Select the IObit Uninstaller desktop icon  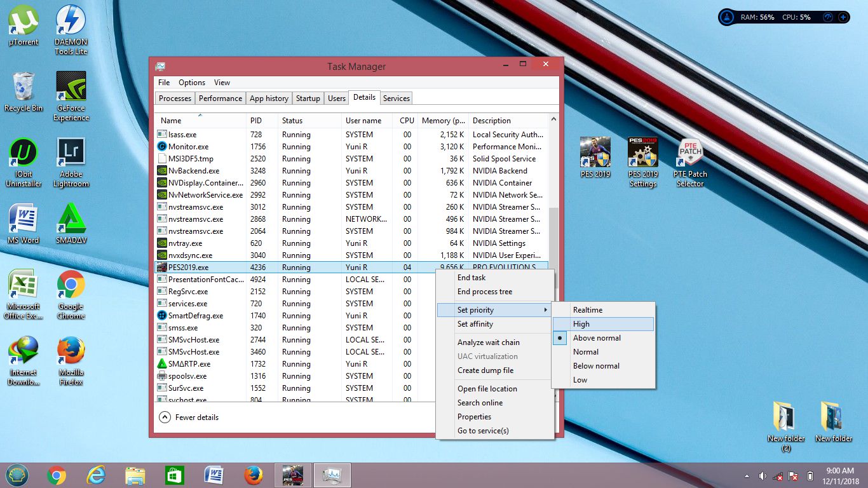click(x=24, y=163)
